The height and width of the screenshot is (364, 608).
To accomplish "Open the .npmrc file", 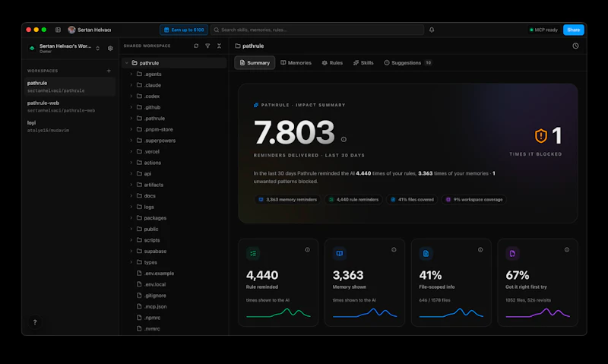I will (174, 318).
